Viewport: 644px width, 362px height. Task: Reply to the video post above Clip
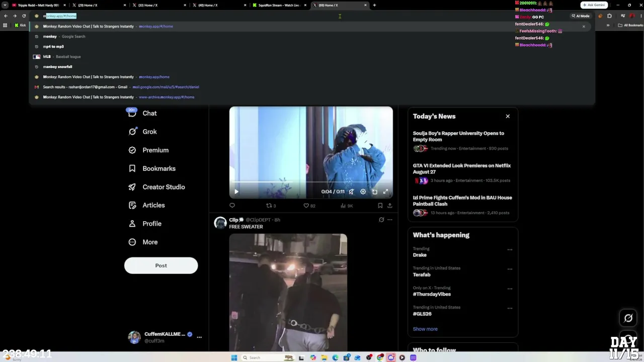pyautogui.click(x=232, y=206)
